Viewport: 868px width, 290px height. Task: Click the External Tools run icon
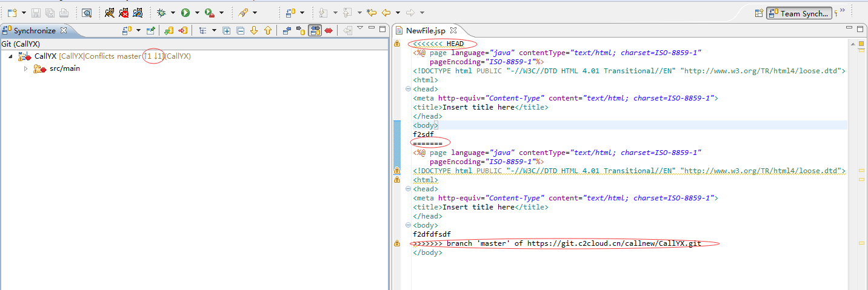point(210,12)
